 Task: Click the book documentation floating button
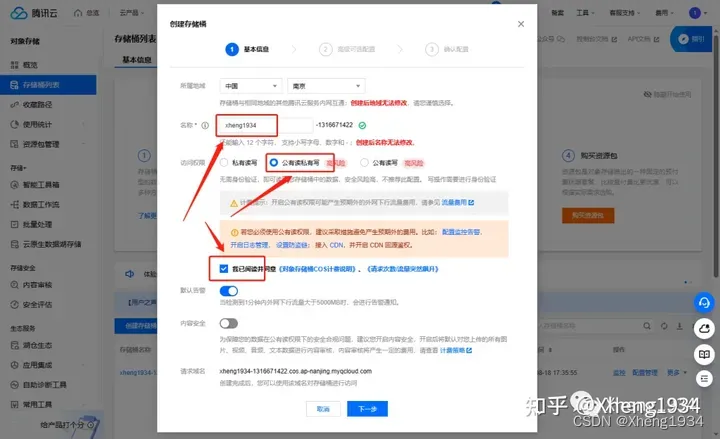coord(704,354)
